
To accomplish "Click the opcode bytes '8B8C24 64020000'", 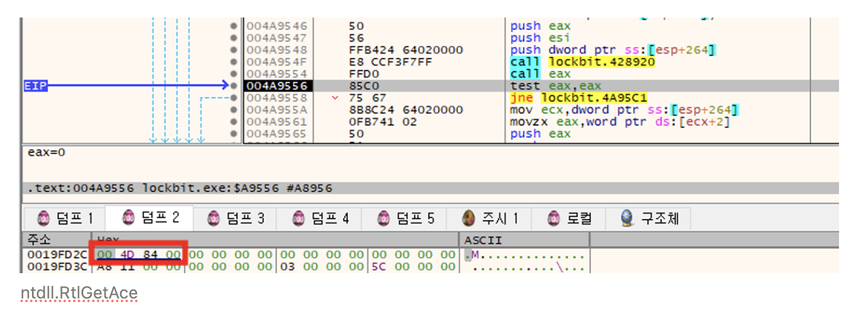I will pos(406,110).
